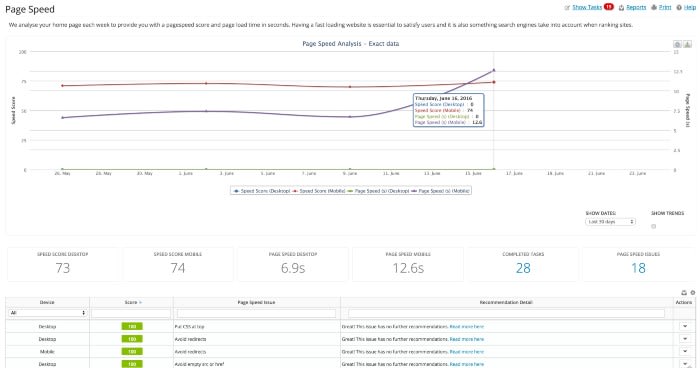Open Read more here for Desktop Avoid redirects
700x368 pixels.
pyautogui.click(x=467, y=339)
